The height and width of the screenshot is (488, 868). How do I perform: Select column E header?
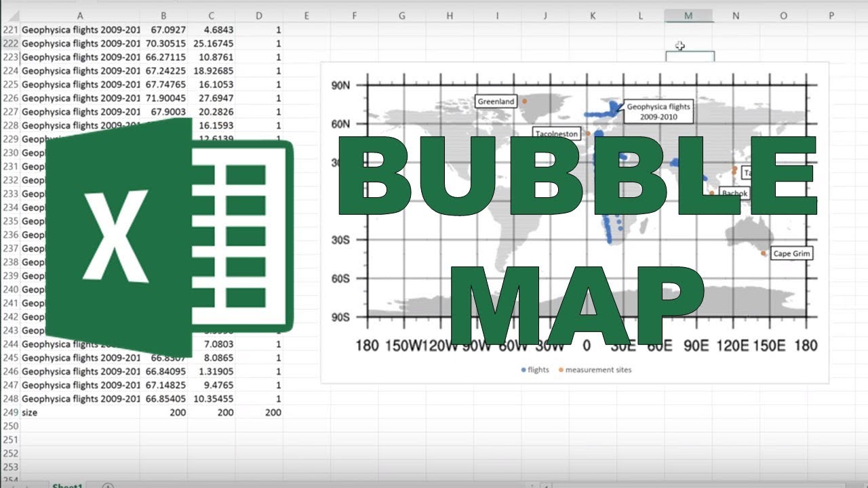point(307,16)
